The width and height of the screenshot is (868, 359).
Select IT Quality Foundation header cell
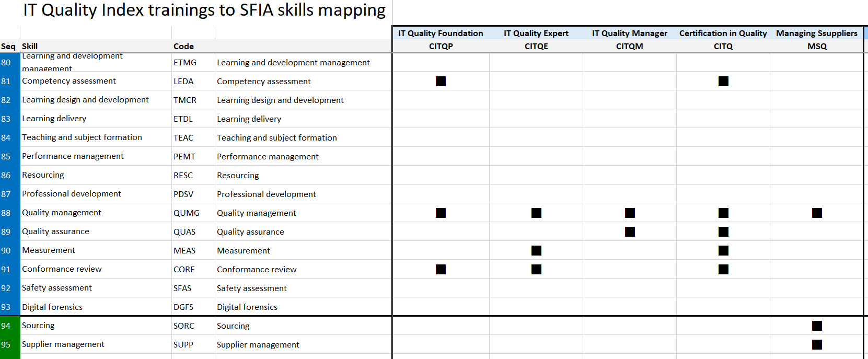point(441,33)
